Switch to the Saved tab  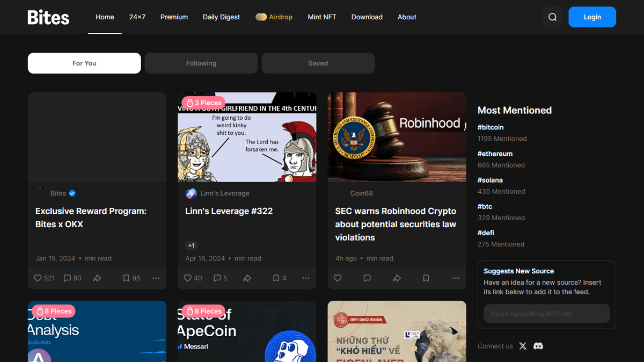click(x=318, y=63)
